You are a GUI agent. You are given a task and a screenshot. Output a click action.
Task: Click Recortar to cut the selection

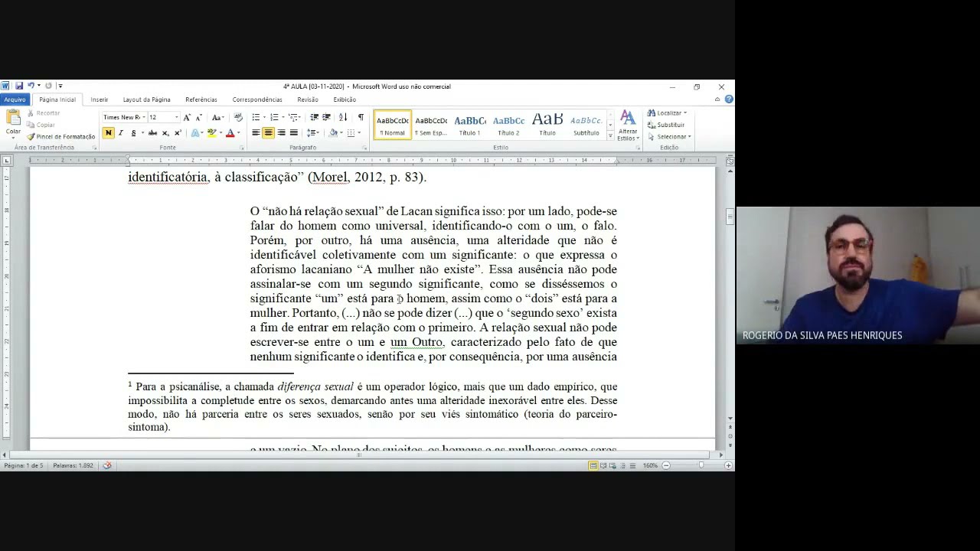coord(43,113)
